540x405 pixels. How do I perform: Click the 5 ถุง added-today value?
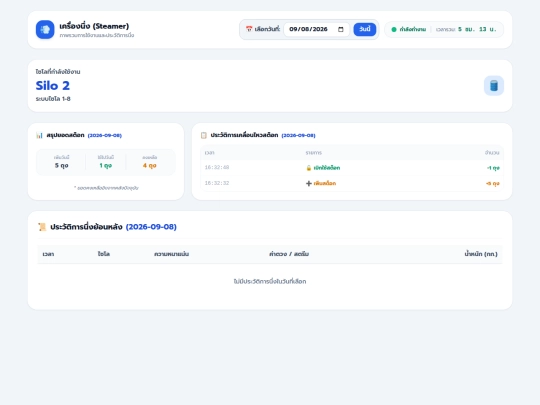point(61,165)
